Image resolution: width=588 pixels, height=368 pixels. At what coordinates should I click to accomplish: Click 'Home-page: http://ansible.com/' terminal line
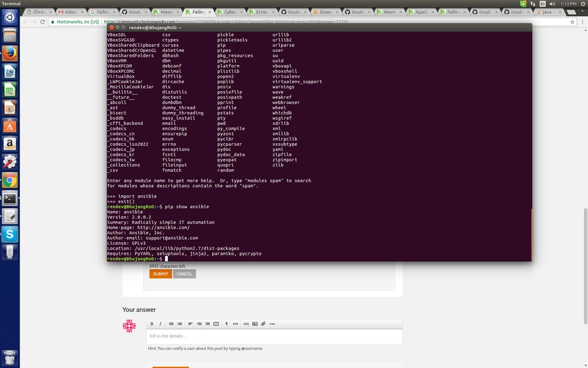148,228
